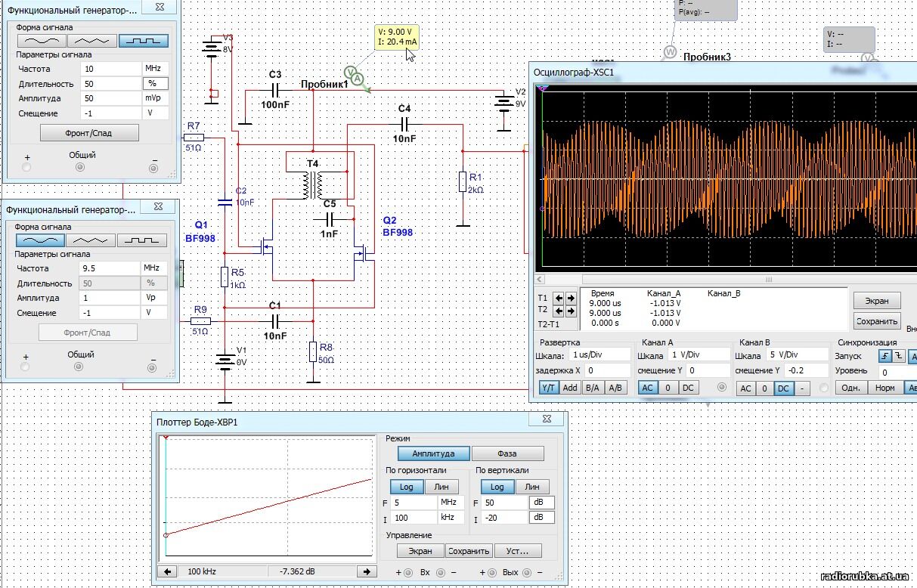The width and height of the screenshot is (917, 588).
Task: Move oscilloscope T2 cursor right
Action: 571,311
